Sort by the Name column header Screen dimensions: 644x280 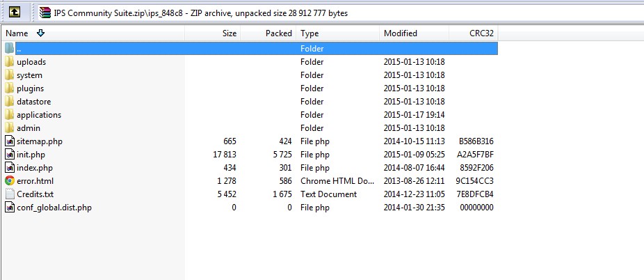point(17,33)
